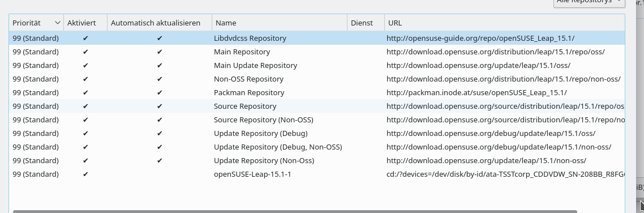Viewport: 644px width, 213px height.
Task: Toggle Aktiviert for openSUSE-Leap-15.1-1
Action: coord(85,174)
